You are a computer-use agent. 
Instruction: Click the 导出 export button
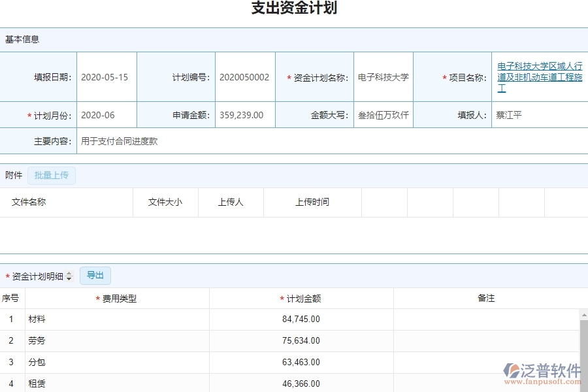(x=95, y=275)
